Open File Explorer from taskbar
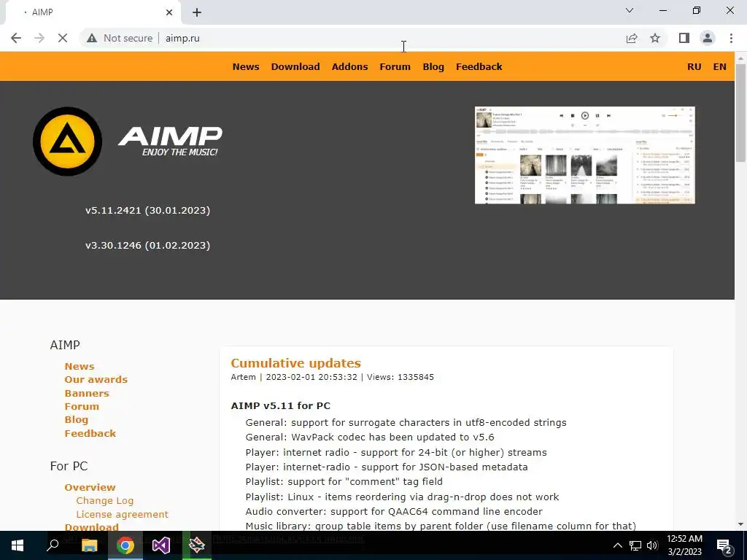 pyautogui.click(x=89, y=545)
